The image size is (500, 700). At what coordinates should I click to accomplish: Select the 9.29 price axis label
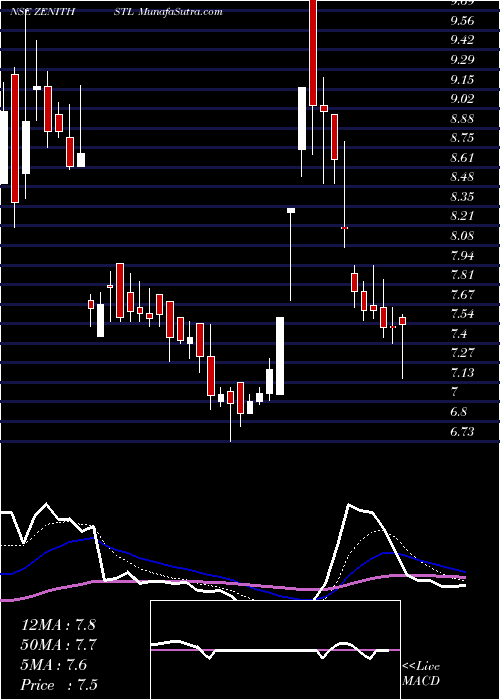coord(462,60)
